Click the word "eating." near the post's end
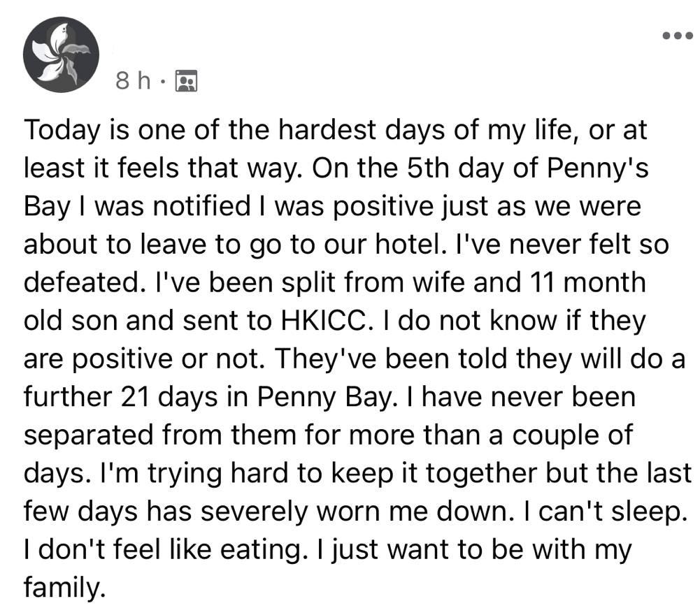The width and height of the screenshot is (700, 608). [264, 549]
